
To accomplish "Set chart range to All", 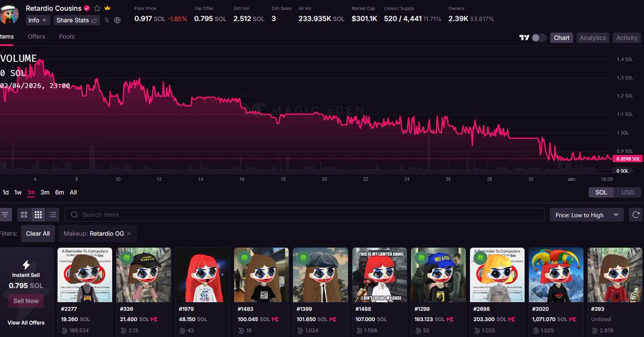I will [73, 193].
